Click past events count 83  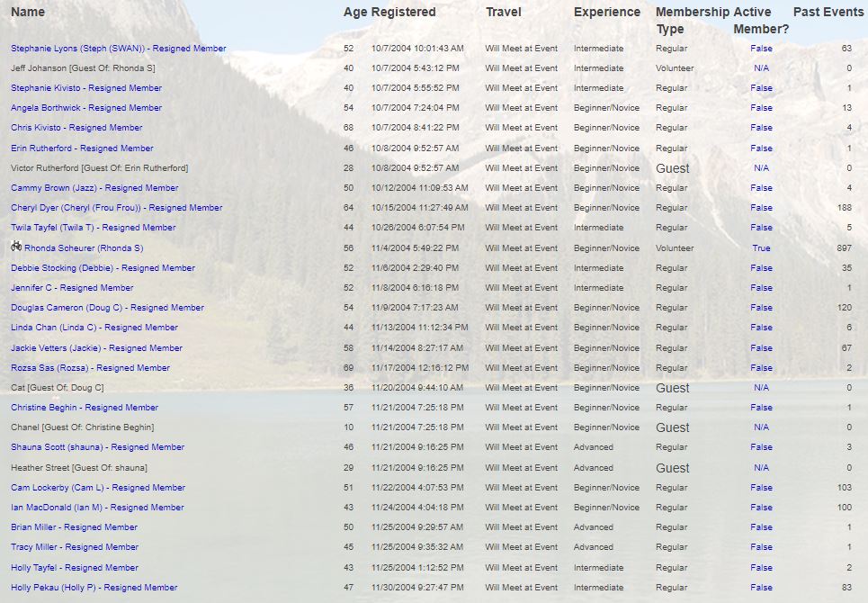click(x=846, y=588)
